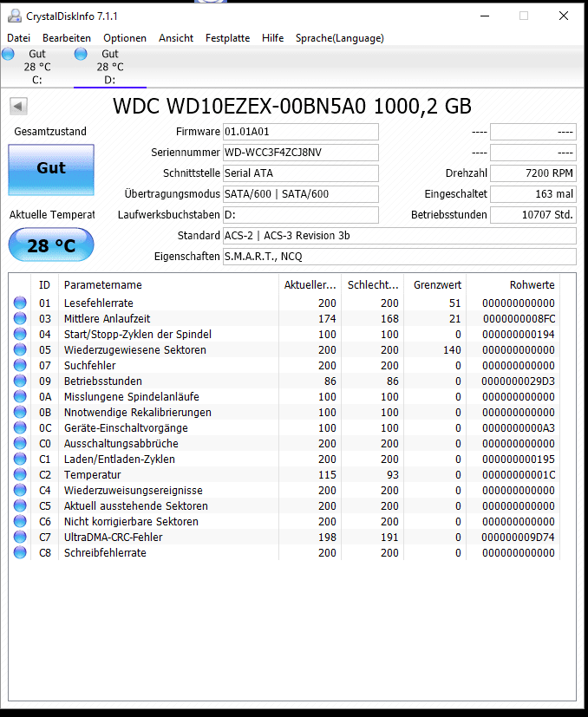Screen dimensions: 588x717
Task: Click threshold value 140 in Wiederzugewiesene row
Action: [452, 349]
